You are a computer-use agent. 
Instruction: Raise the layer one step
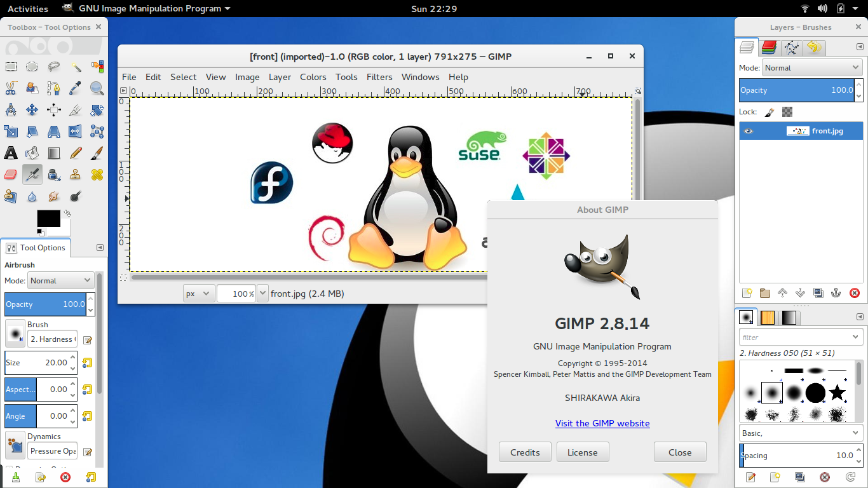coord(783,293)
